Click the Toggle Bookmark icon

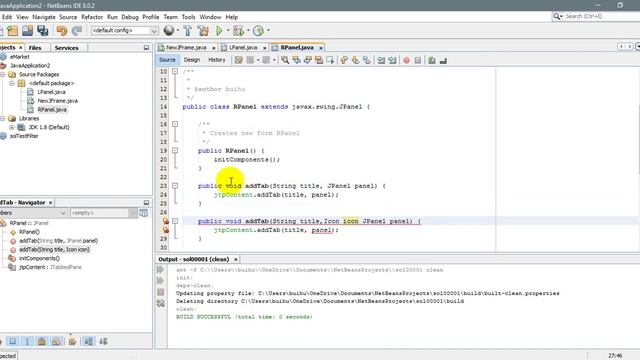pyautogui.click(x=367, y=60)
